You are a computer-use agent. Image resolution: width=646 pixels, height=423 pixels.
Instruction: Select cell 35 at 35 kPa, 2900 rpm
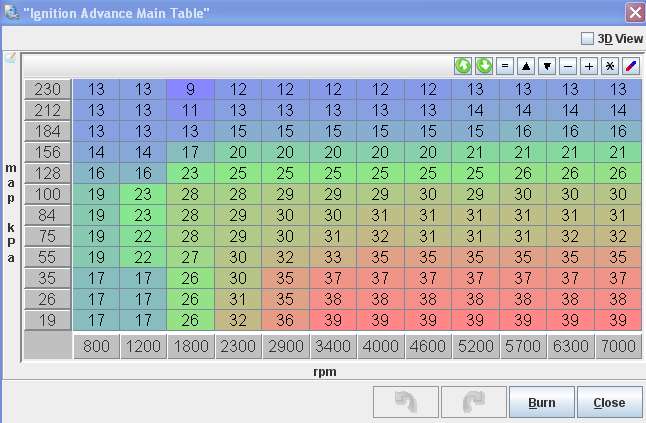click(286, 278)
